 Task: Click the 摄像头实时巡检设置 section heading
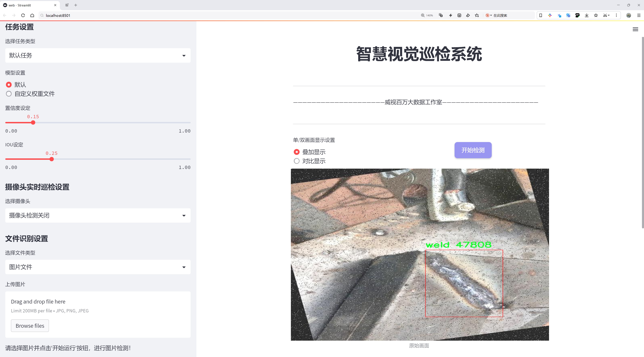point(37,187)
